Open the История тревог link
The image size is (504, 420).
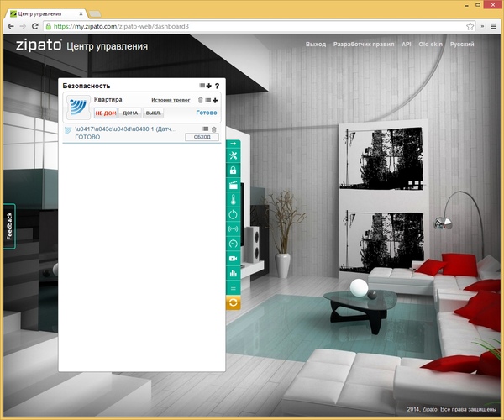coord(171,100)
